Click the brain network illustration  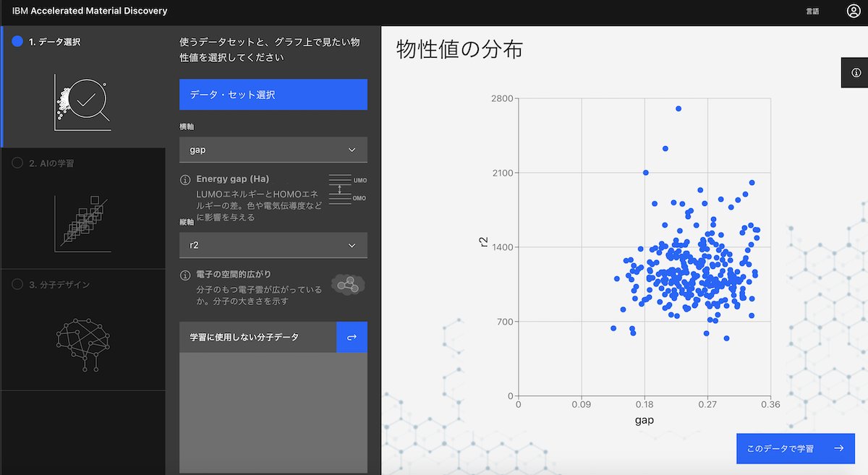coord(82,345)
